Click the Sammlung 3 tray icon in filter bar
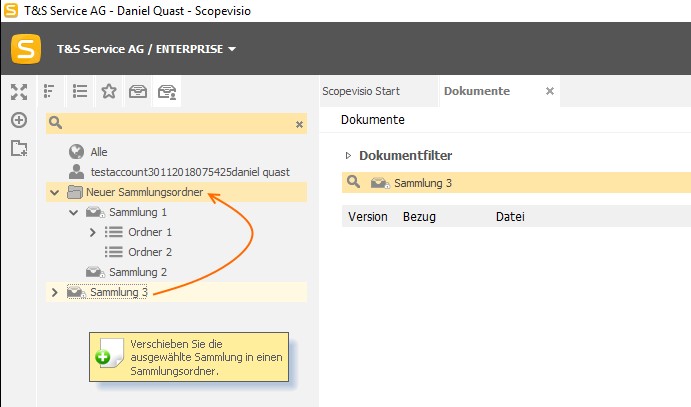The image size is (691, 407). [380, 183]
